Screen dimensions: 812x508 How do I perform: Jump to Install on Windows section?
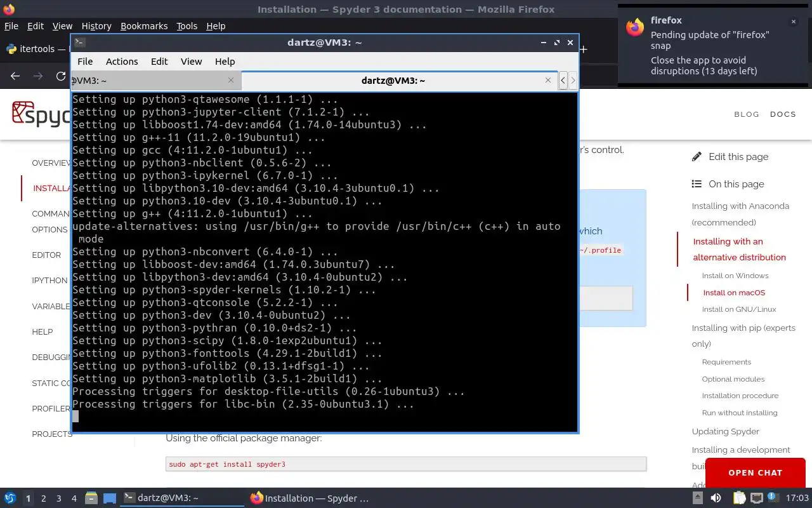pos(735,276)
